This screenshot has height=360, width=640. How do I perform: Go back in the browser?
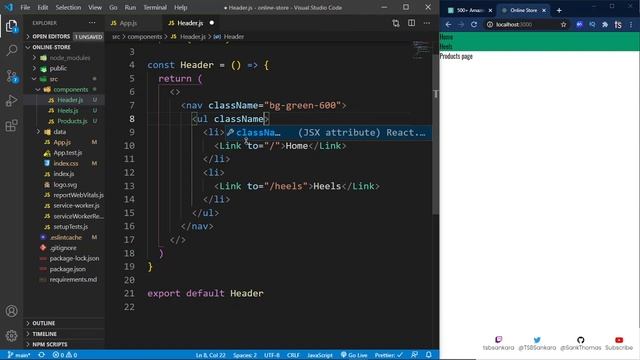[448, 24]
